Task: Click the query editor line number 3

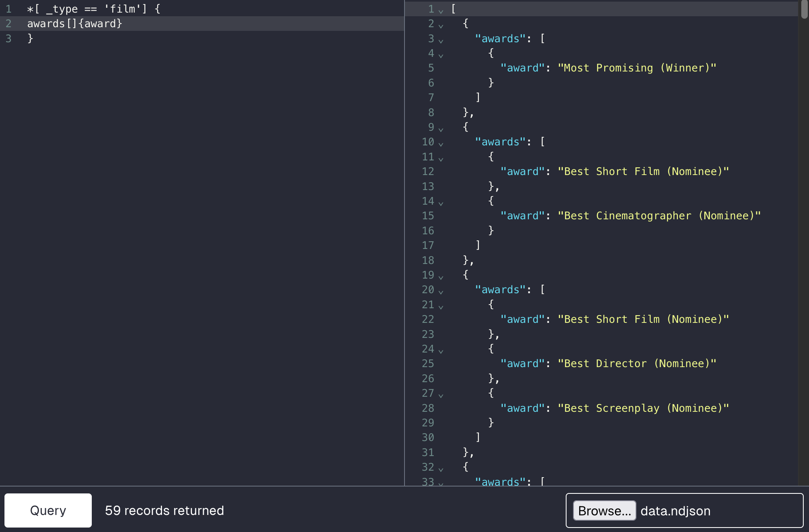Action: point(9,39)
